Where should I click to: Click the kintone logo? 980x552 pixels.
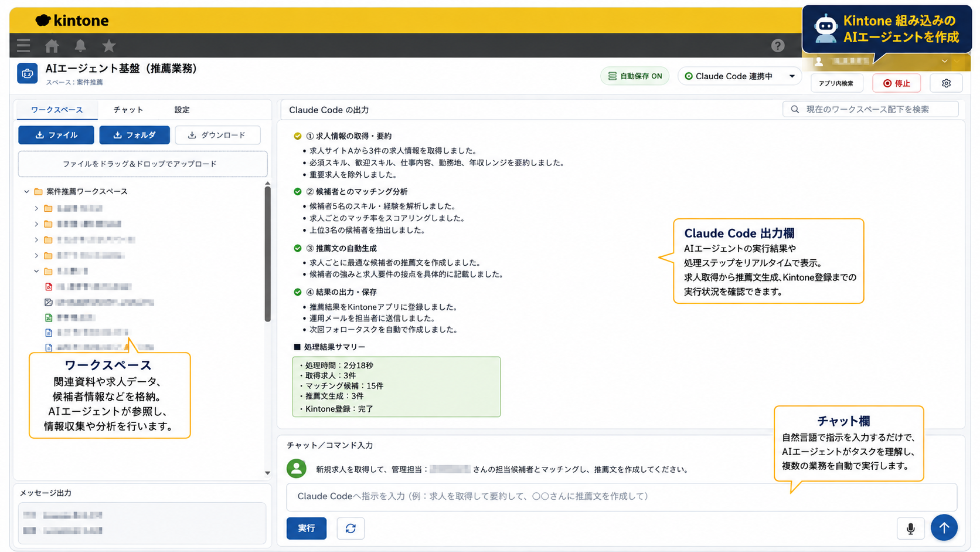coord(72,21)
